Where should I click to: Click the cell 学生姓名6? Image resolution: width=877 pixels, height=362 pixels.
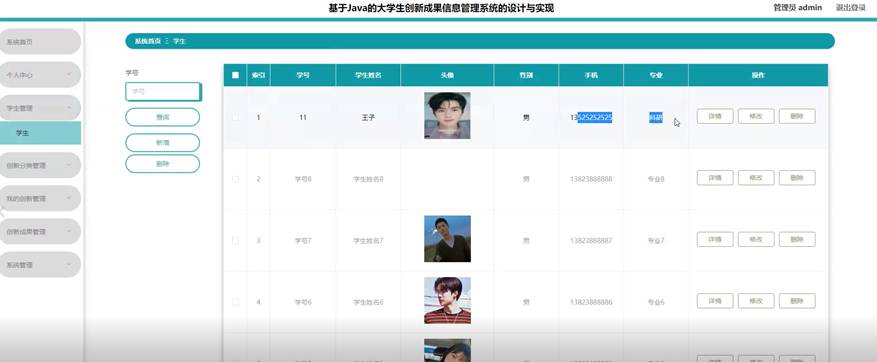[368, 302]
